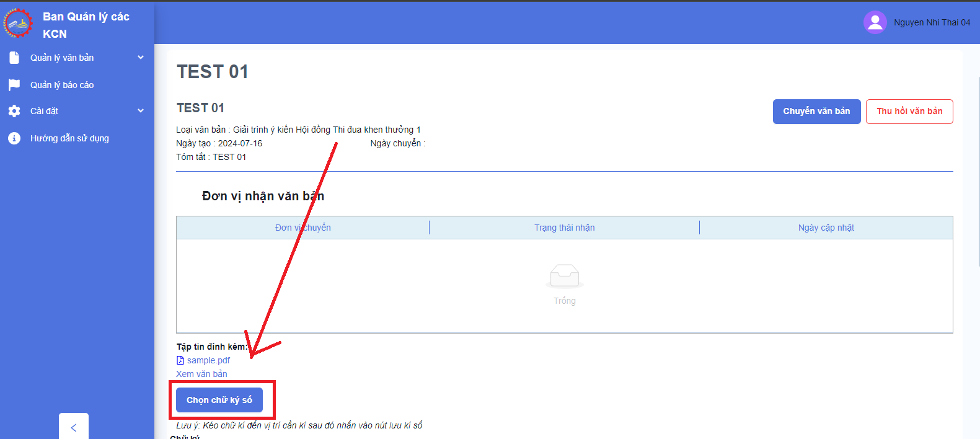
Task: Collapse sidebar with the left chevron button
Action: click(x=74, y=427)
